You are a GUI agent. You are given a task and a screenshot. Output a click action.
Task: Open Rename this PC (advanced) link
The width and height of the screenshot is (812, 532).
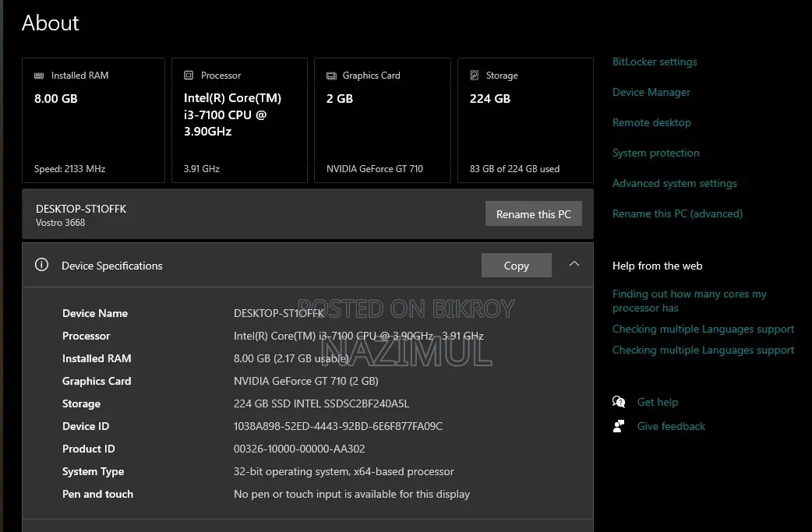(677, 213)
